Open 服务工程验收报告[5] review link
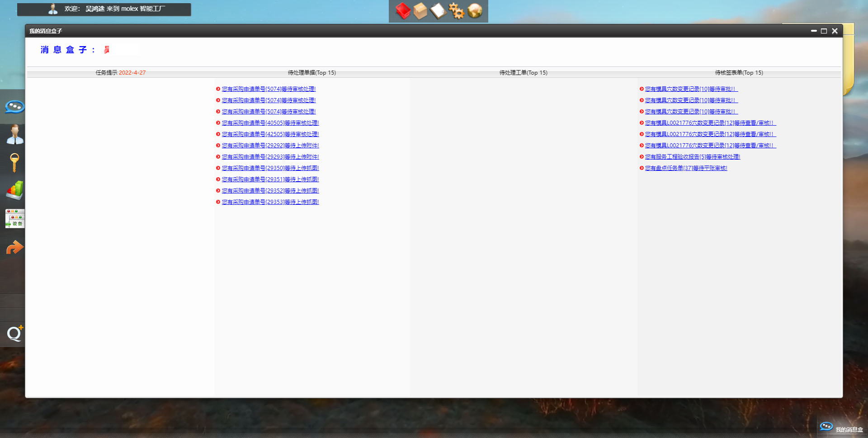This screenshot has width=868, height=438. click(x=692, y=157)
